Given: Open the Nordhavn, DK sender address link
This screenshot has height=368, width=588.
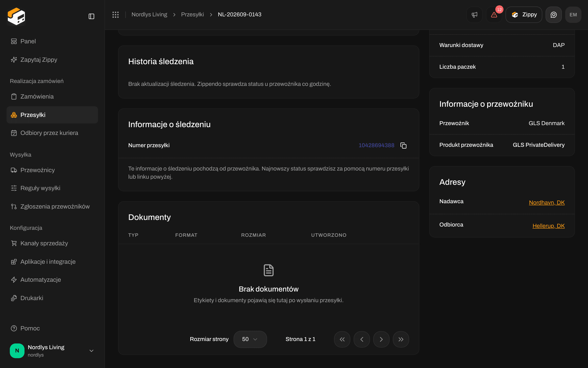Looking at the screenshot, I should point(547,202).
